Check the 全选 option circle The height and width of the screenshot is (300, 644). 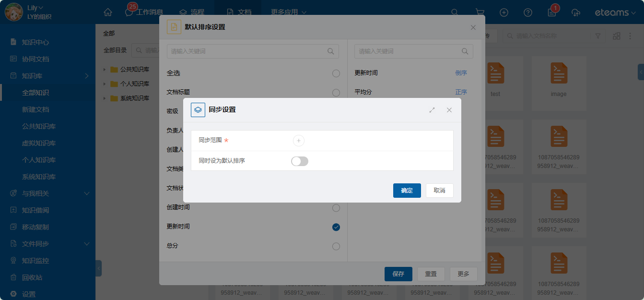coord(336,73)
